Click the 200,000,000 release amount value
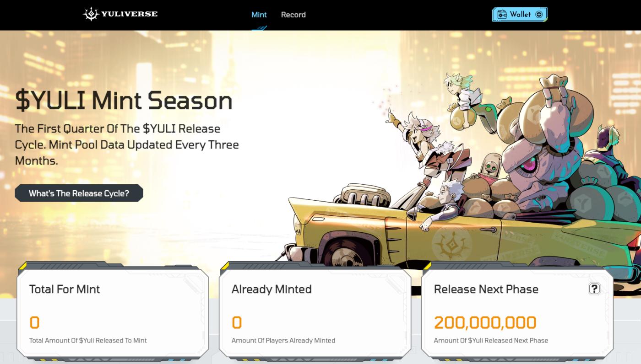Screen dimensions: 641x364 pyautogui.click(x=485, y=323)
